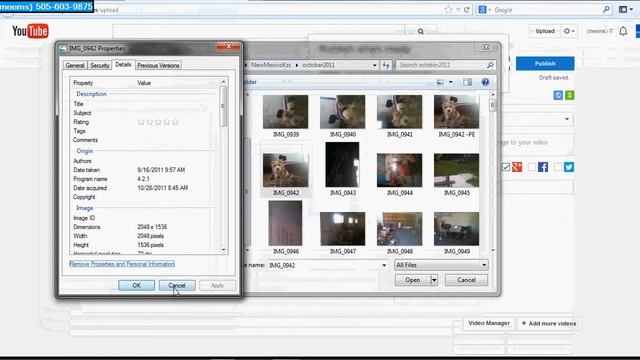Set the Rating stars in properties

click(x=158, y=122)
